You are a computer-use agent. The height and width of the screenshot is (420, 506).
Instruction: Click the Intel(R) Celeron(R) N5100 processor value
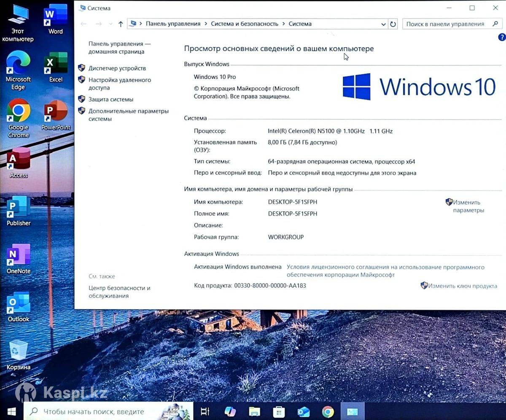(x=330, y=131)
